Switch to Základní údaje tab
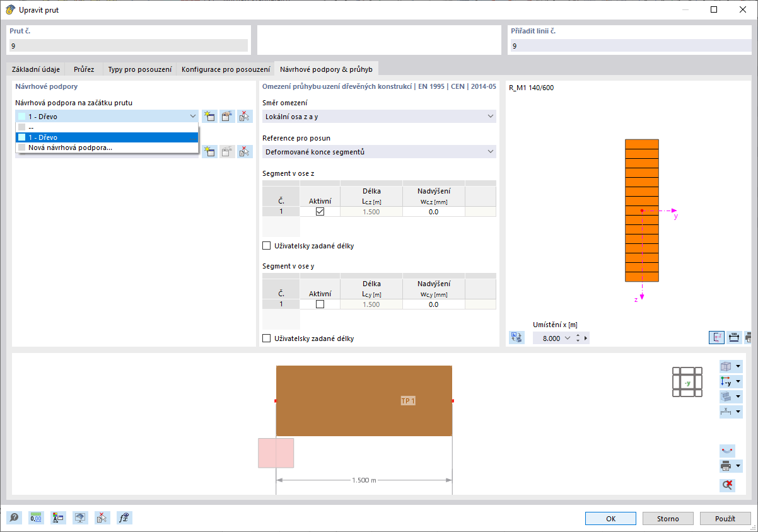The image size is (758, 532). pos(36,69)
